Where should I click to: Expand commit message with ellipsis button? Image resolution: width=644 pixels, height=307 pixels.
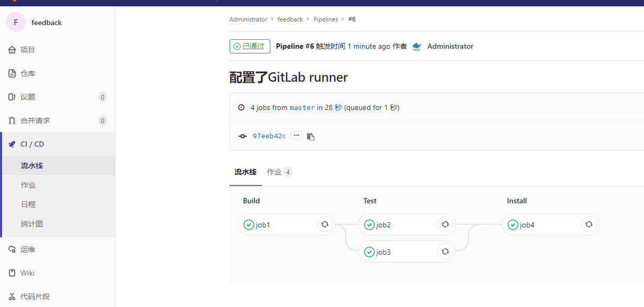click(297, 135)
